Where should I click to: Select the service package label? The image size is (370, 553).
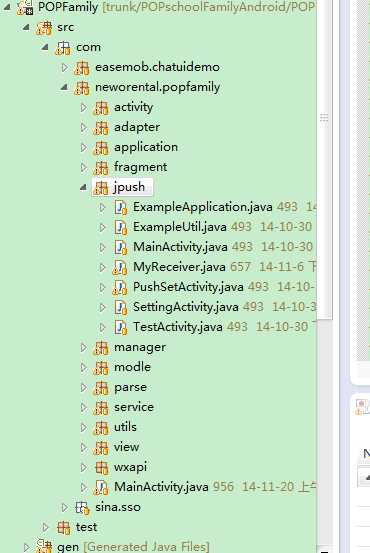pyautogui.click(x=134, y=407)
